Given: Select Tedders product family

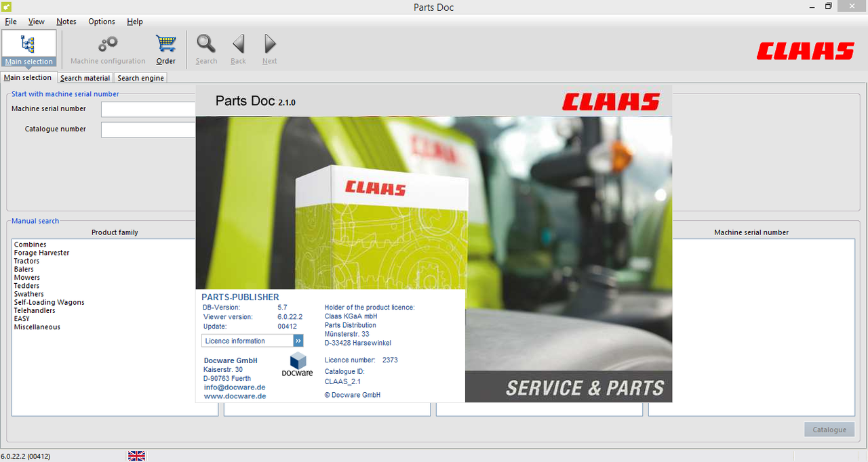Looking at the screenshot, I should (26, 286).
